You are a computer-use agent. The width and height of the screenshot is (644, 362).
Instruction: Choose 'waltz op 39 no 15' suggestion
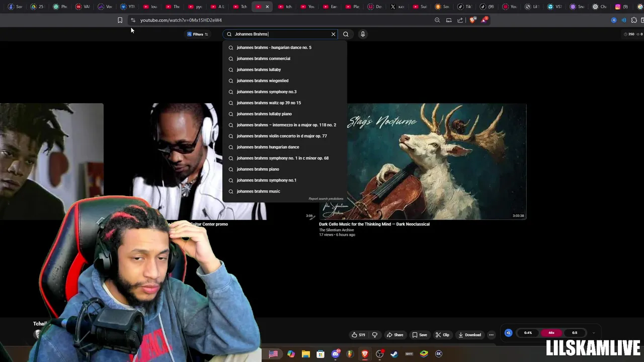pos(284,103)
